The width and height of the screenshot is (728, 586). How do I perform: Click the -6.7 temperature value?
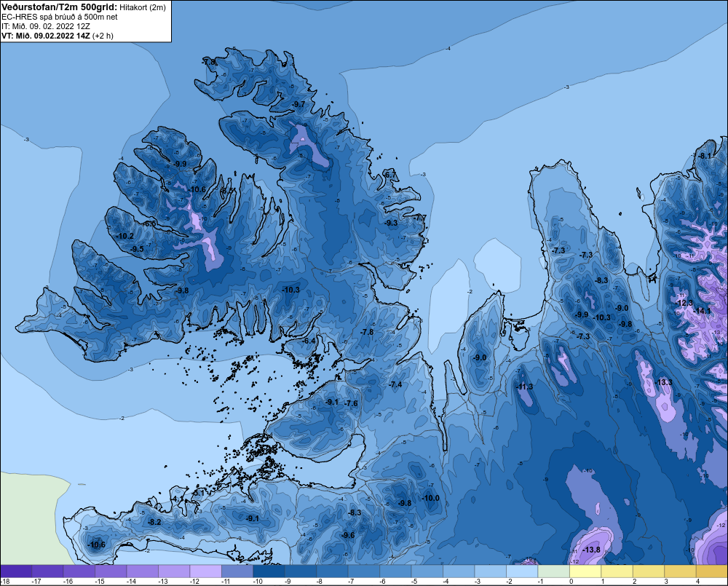pos(390,175)
